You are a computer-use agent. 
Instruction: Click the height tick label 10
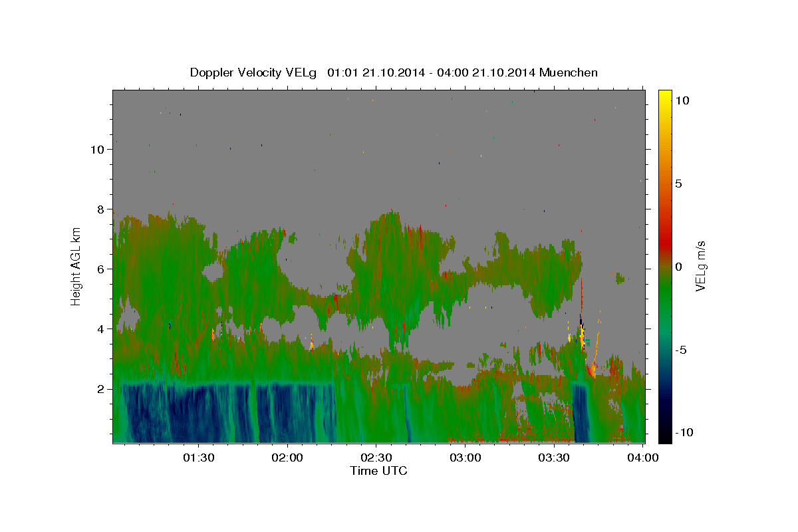tap(98, 150)
